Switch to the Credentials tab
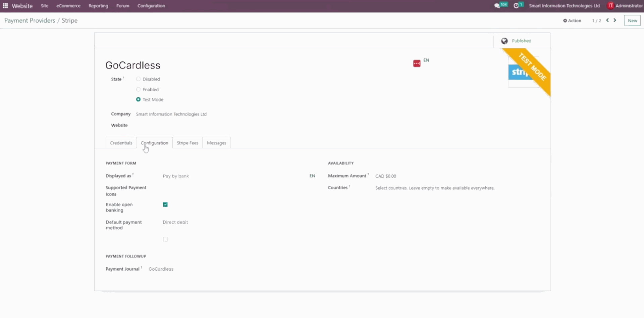This screenshot has width=644, height=318. (x=121, y=143)
